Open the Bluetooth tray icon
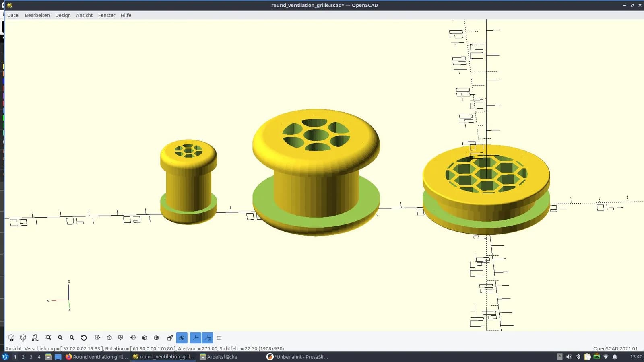 click(x=578, y=357)
